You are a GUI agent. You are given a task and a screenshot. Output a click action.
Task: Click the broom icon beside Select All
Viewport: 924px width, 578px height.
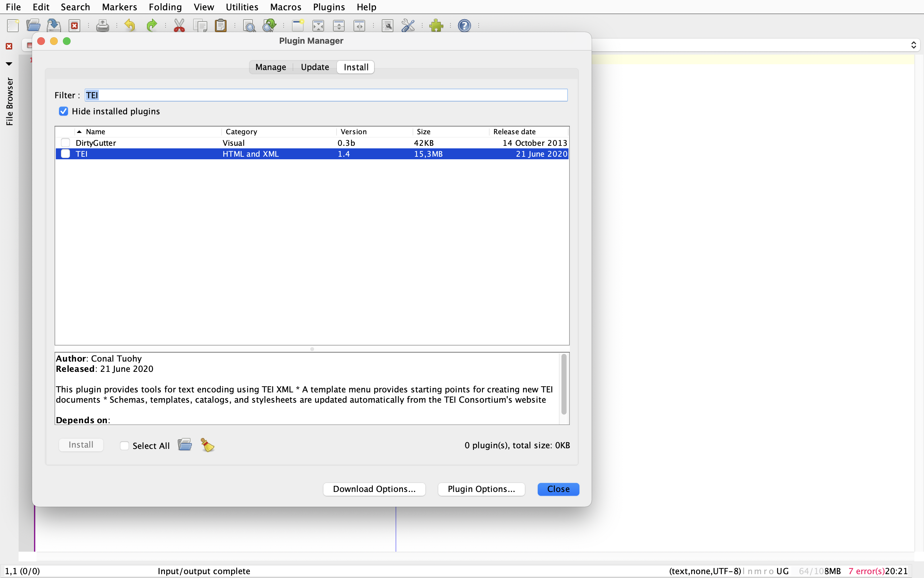[207, 445]
